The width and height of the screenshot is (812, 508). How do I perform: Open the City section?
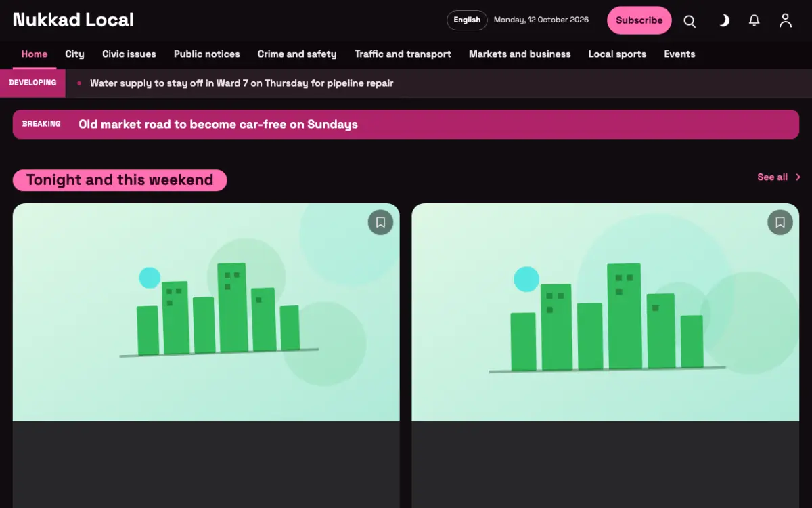coord(74,54)
